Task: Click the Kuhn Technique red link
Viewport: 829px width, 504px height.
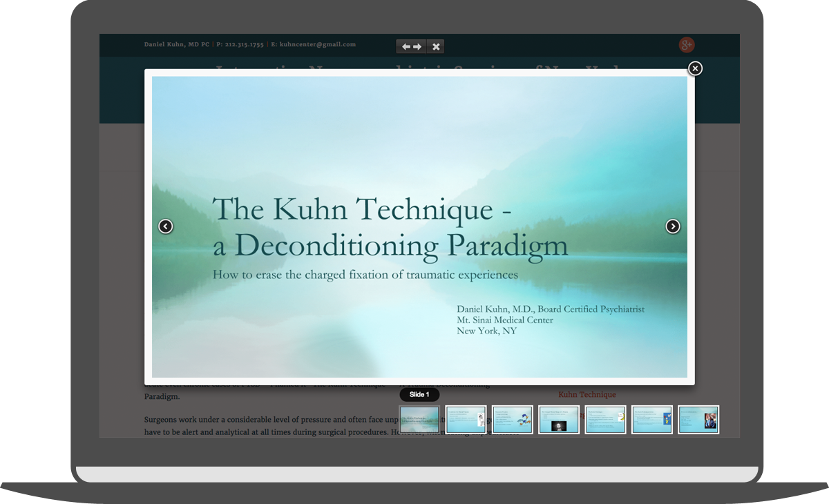Action: [587, 395]
